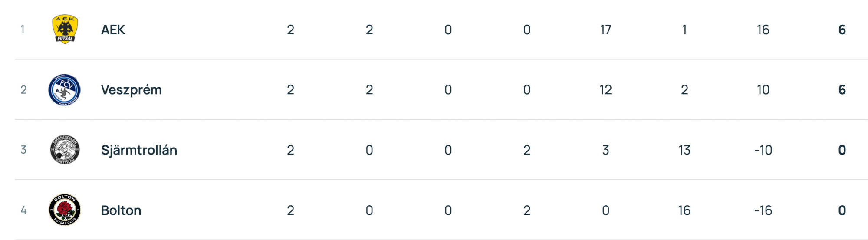Image resolution: width=868 pixels, height=240 pixels.
Task: Click Veszprém's bold points total
Action: click(x=842, y=90)
